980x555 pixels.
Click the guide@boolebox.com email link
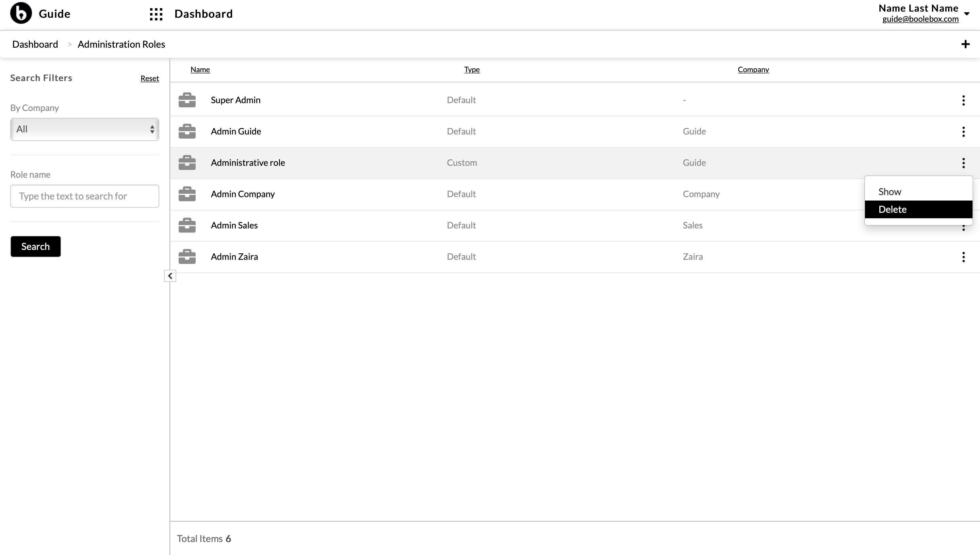tap(920, 19)
